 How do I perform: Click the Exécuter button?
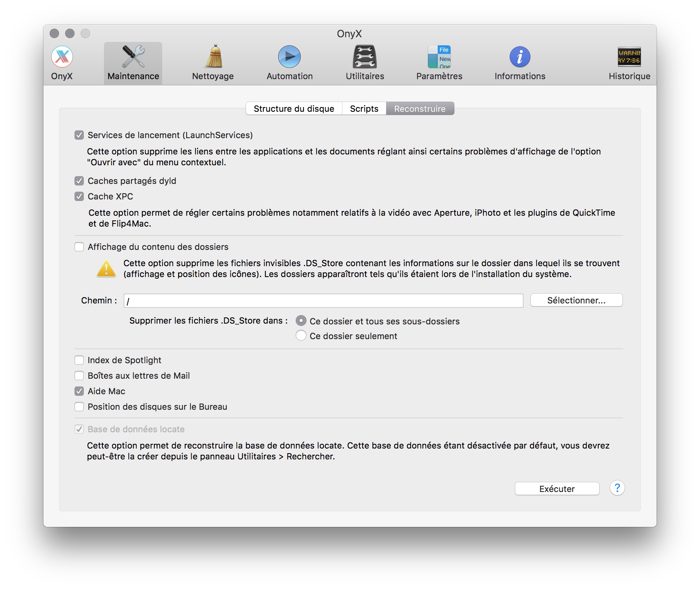557,489
